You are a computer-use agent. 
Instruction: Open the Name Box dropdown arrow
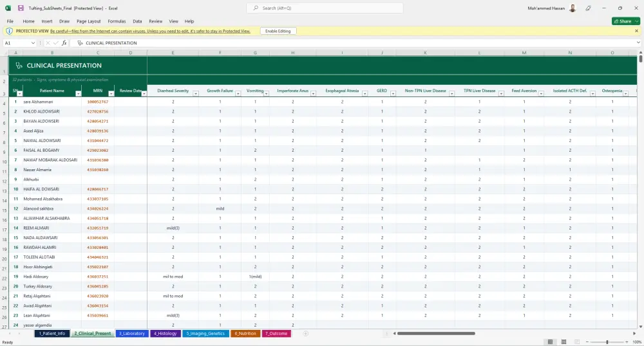tap(33, 43)
